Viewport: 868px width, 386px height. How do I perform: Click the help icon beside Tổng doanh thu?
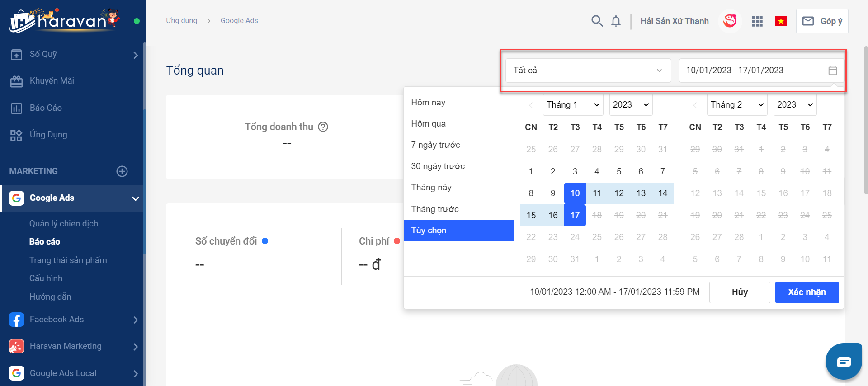[323, 127]
